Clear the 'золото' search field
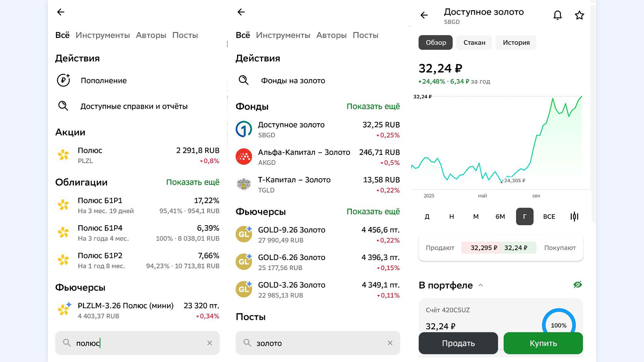Screen dimensions: 644x362 point(390,343)
